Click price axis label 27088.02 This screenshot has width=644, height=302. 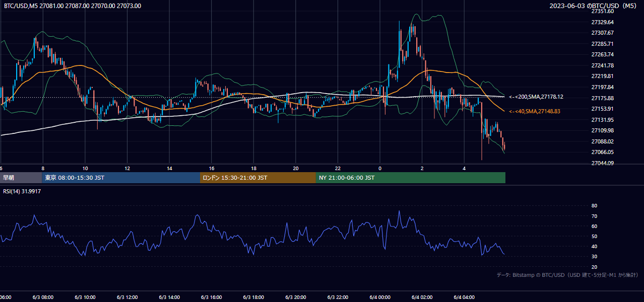(602, 141)
